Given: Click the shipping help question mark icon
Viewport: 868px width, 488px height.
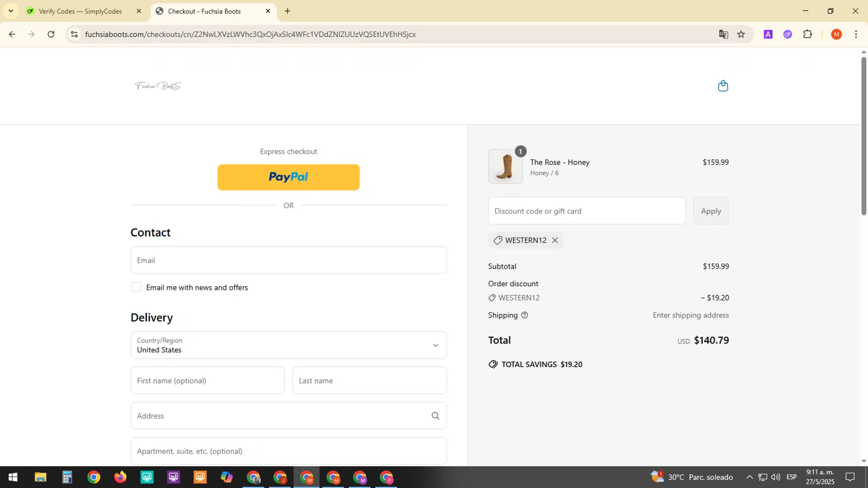Looking at the screenshot, I should coord(525,315).
